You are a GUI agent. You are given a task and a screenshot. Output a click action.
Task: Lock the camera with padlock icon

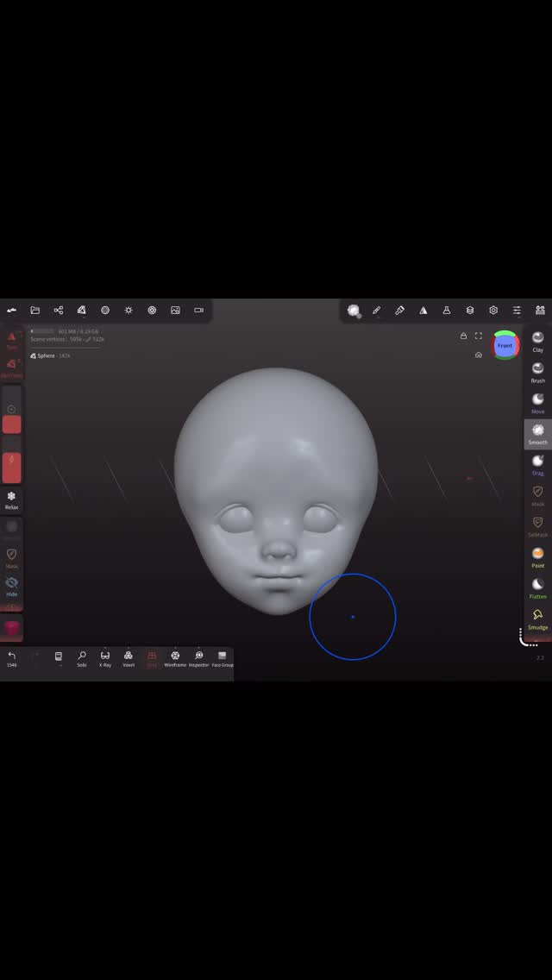[x=463, y=336]
